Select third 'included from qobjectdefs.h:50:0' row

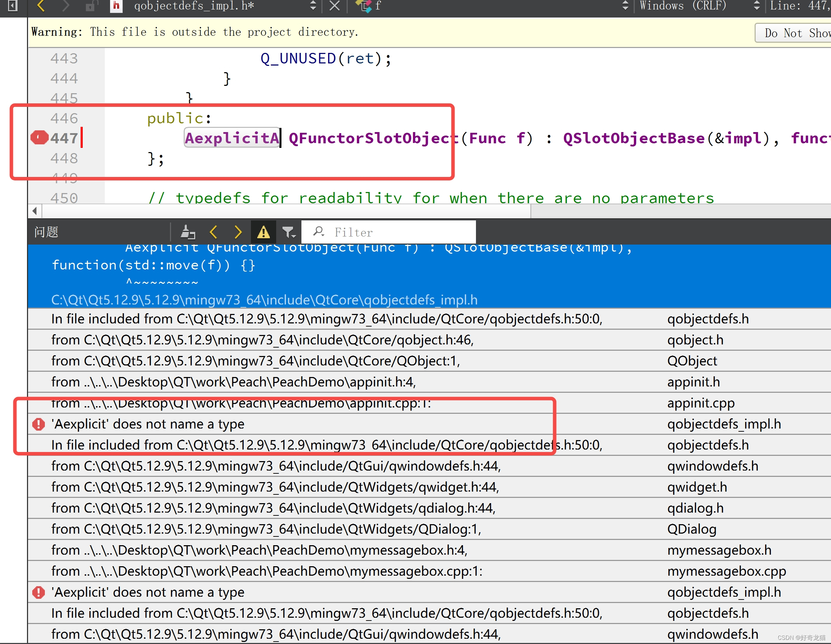(x=429, y=613)
